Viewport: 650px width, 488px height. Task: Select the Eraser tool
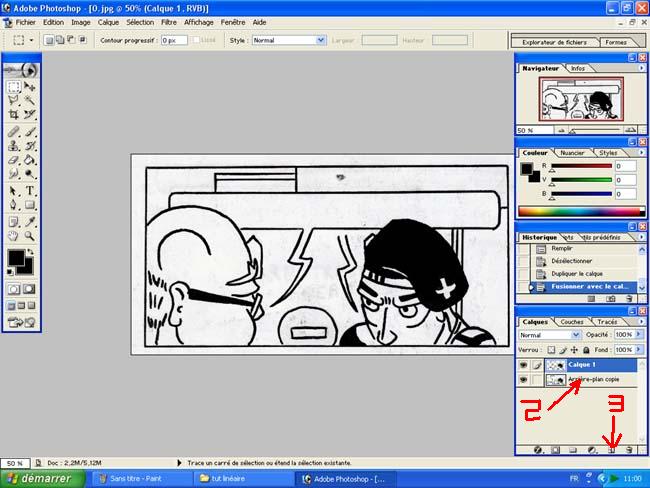pos(14,160)
